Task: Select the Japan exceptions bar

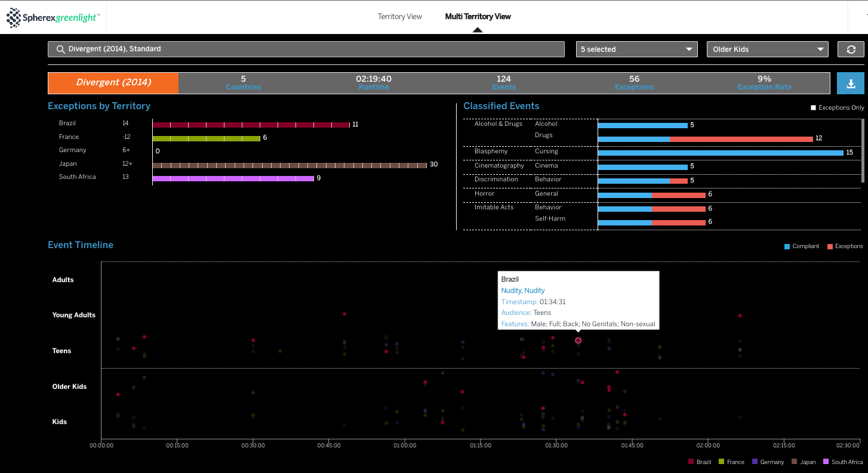Action: [x=290, y=165]
